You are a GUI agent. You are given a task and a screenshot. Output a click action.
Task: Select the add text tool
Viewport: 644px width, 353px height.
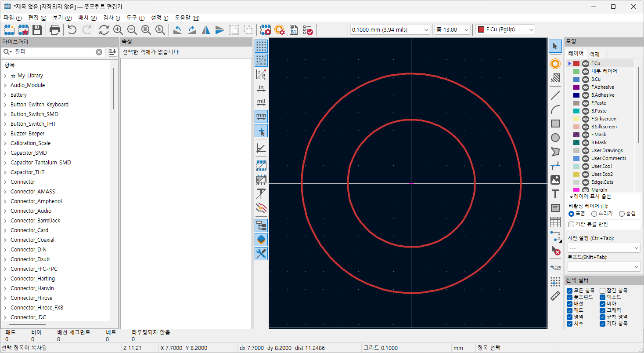pyautogui.click(x=555, y=194)
